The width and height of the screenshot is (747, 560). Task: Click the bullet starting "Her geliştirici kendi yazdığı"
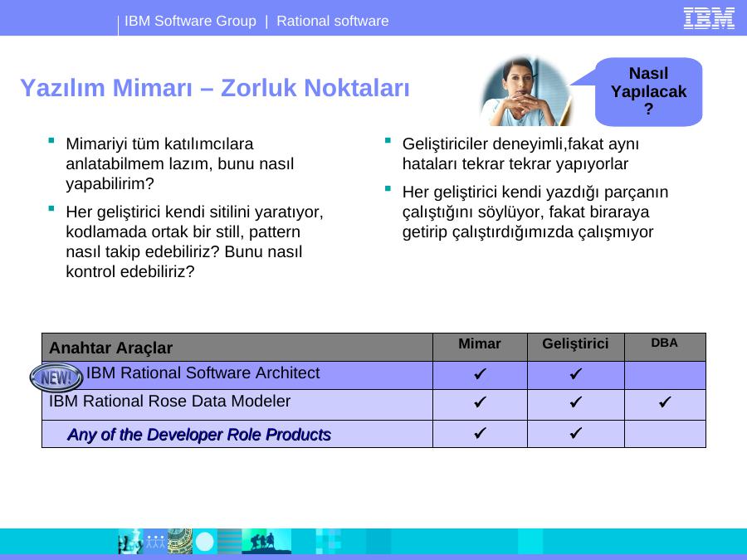click(535, 212)
